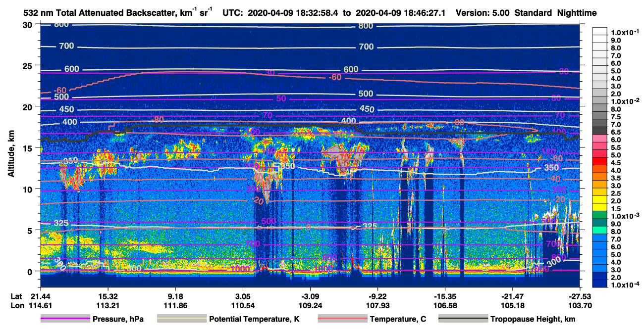Screen dimensions: 644x330
Task: Click colorbar label '1.0x10-2'
Action: [626, 101]
